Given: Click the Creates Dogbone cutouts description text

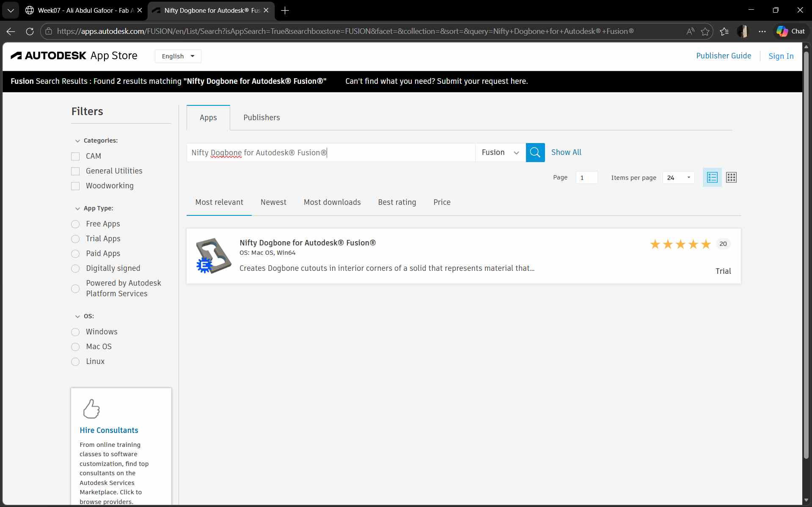Looking at the screenshot, I should click(387, 268).
